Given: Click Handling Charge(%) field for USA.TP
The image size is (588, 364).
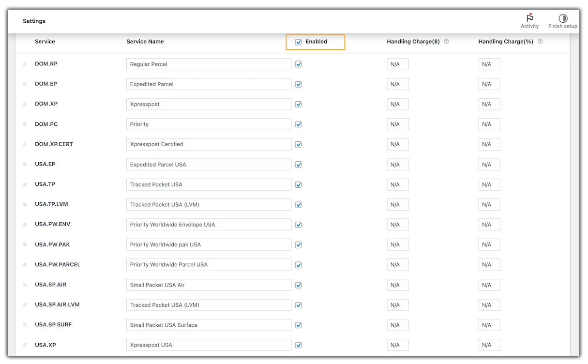Looking at the screenshot, I should click(489, 184).
